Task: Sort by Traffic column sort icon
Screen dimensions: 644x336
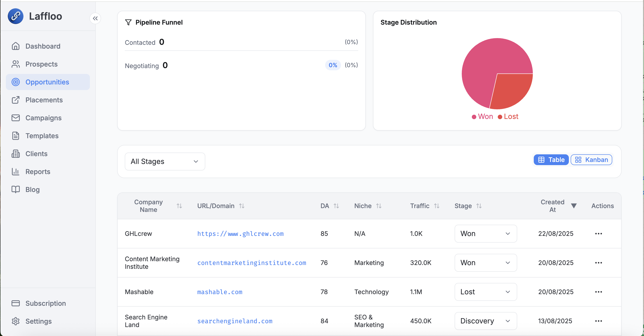Action: [436, 206]
